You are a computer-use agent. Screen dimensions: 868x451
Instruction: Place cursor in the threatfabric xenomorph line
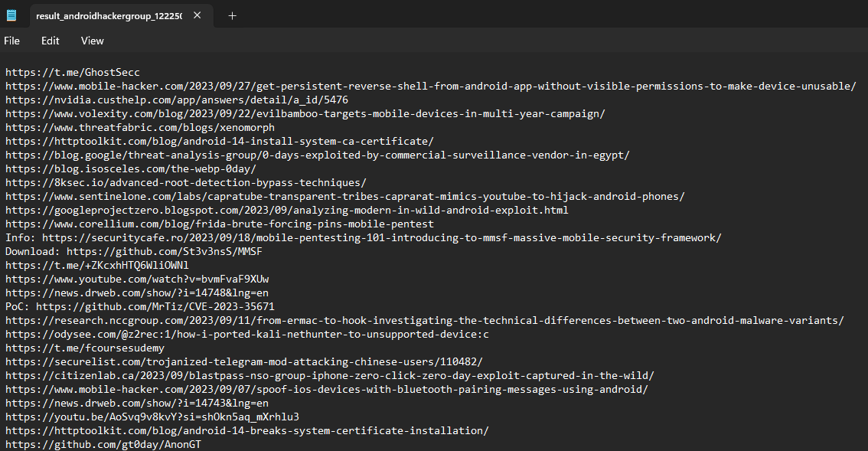[140, 127]
